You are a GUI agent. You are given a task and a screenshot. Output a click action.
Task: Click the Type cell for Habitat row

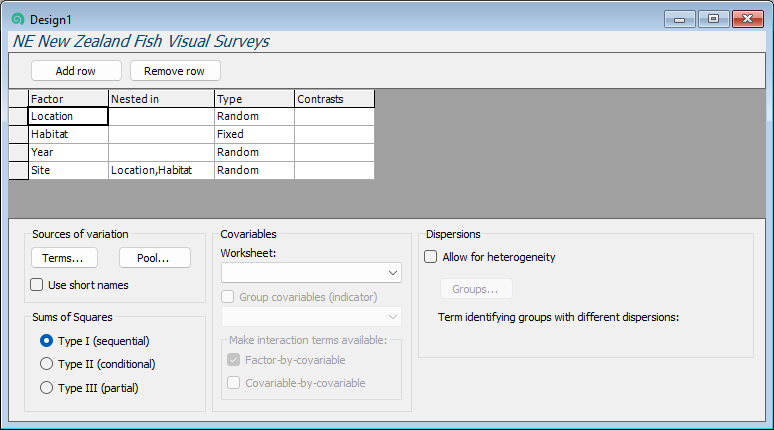tap(254, 134)
